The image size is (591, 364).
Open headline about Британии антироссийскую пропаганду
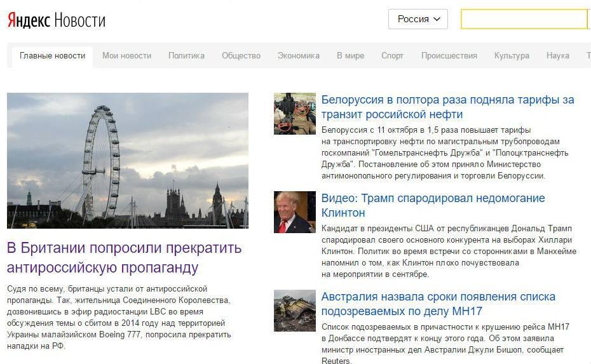pyautogui.click(x=125, y=258)
